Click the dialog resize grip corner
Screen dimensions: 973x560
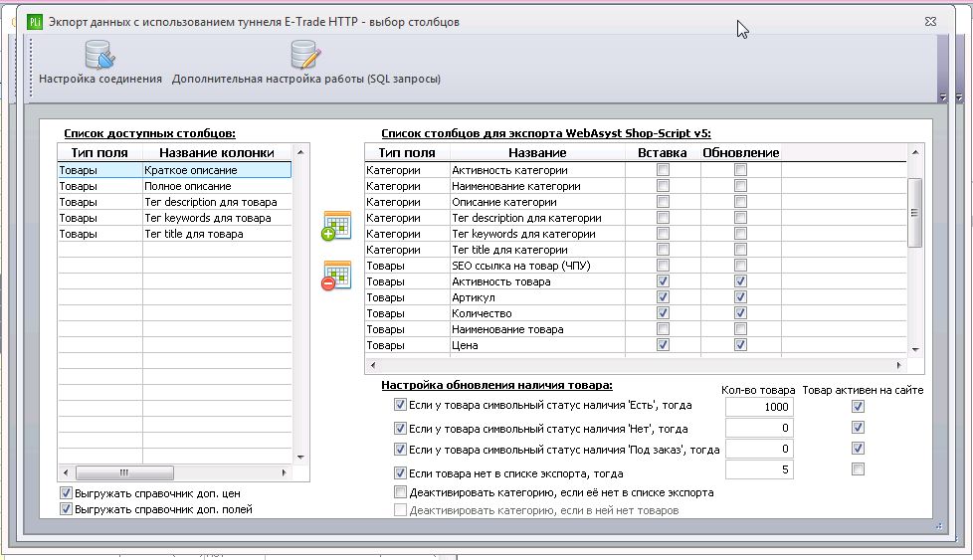939,526
